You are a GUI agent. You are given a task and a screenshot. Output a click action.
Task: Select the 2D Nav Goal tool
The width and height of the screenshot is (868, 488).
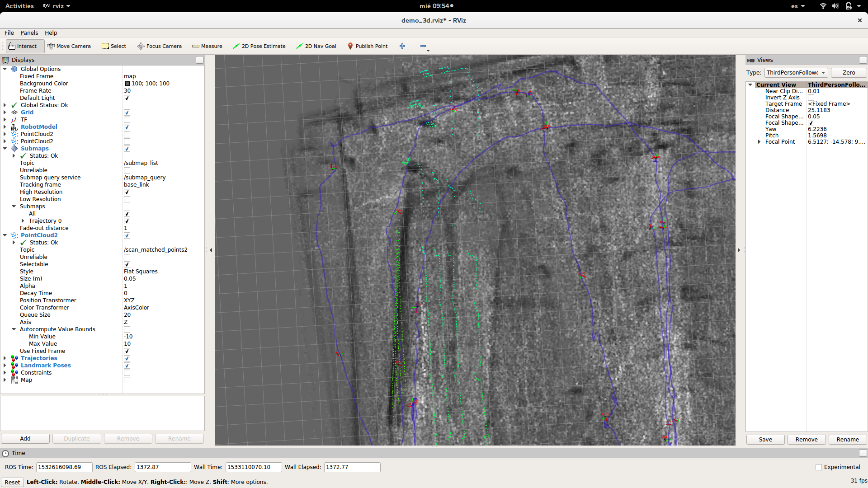[x=316, y=46]
